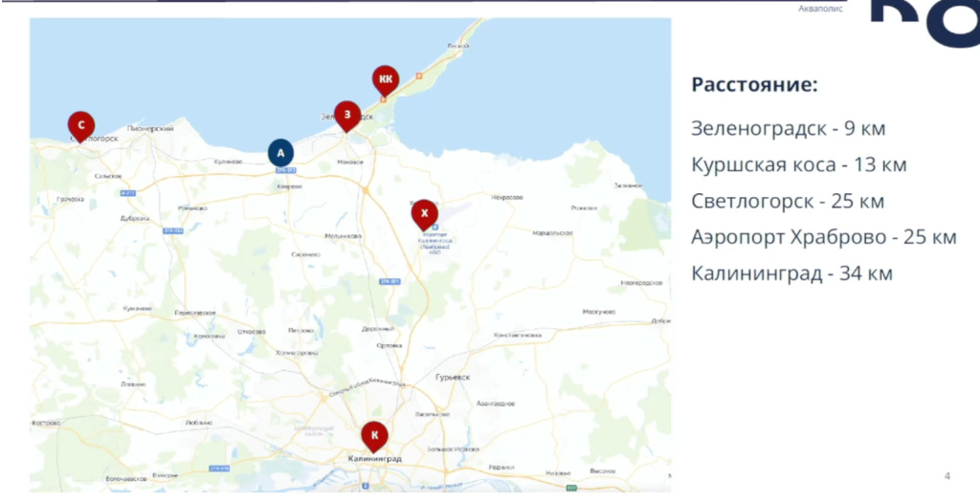Viewport: 980px width, 502px height.
Task: Click the 'Светлогорск - 25 км' distance entry
Action: [x=788, y=201]
